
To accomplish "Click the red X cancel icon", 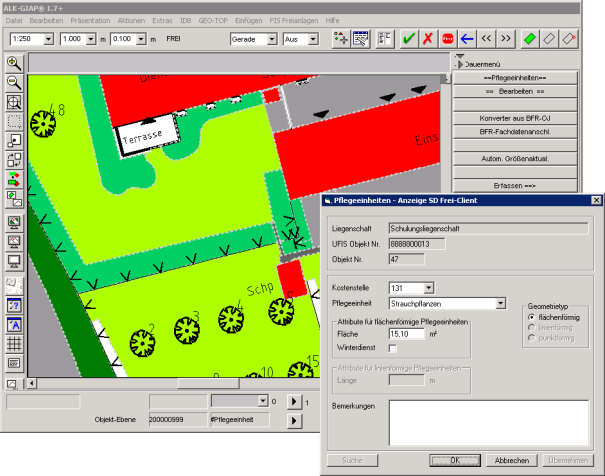I will click(x=428, y=39).
